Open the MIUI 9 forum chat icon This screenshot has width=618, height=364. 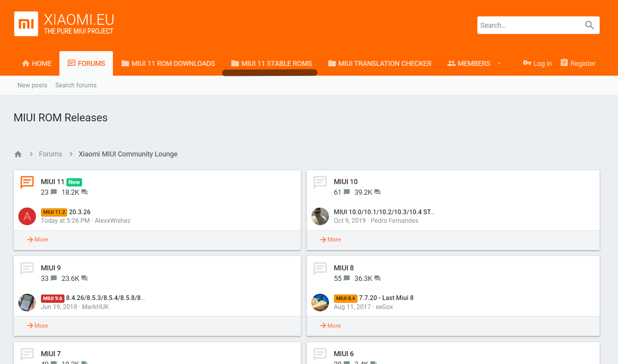(x=27, y=268)
